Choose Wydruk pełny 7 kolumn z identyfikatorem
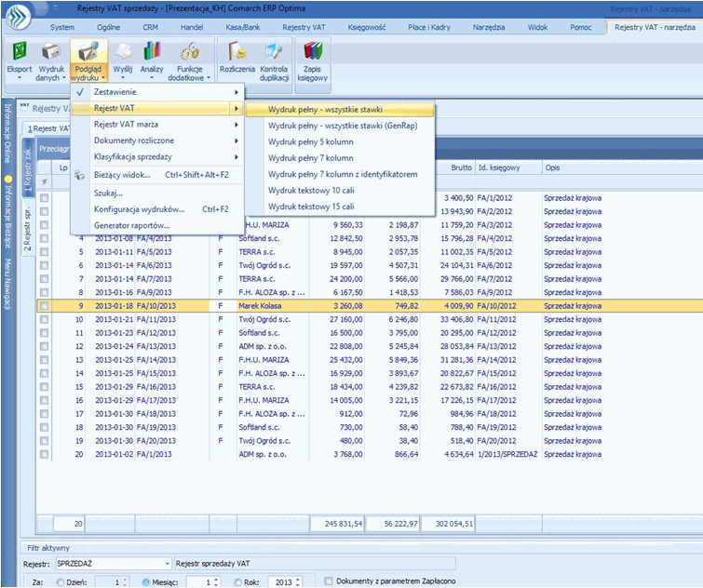703x588 pixels. click(343, 174)
